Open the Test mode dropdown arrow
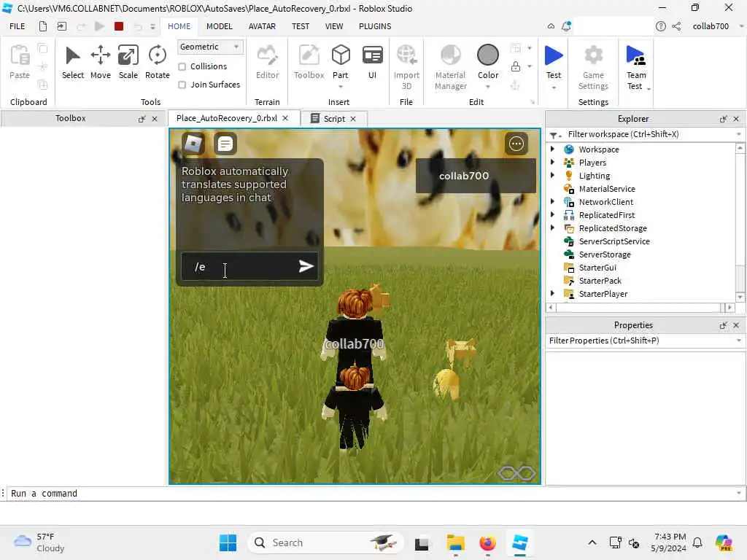This screenshot has height=560, width=747. (x=554, y=87)
